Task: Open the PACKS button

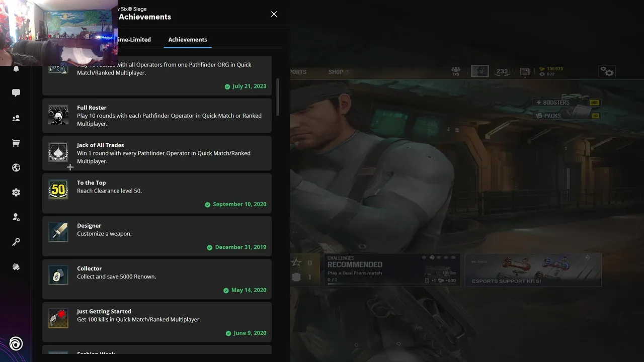Action: [568, 116]
